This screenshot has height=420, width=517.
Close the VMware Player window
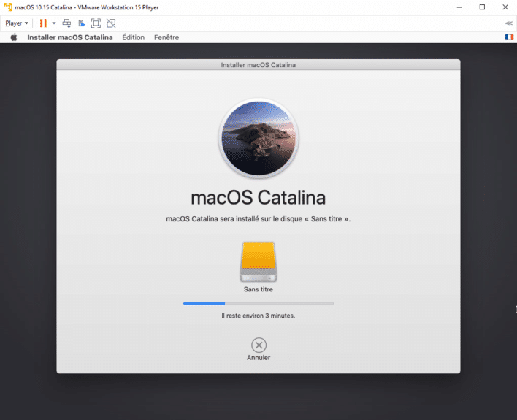505,7
